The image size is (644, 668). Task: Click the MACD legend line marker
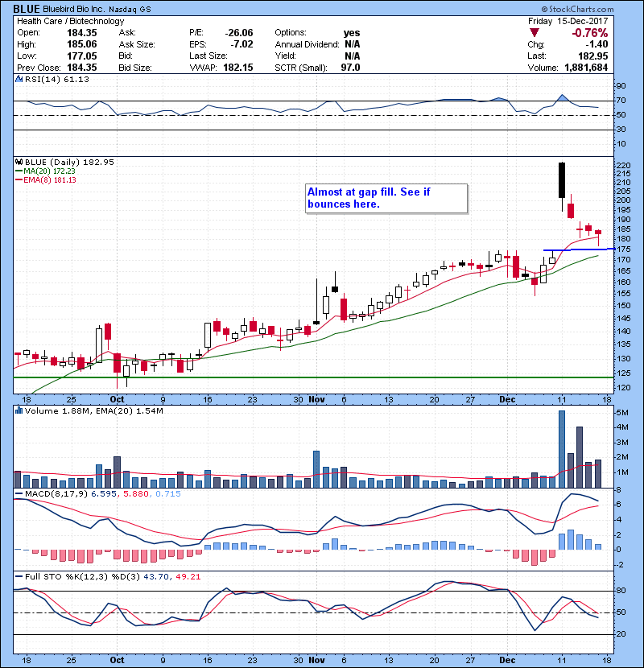tap(19, 494)
